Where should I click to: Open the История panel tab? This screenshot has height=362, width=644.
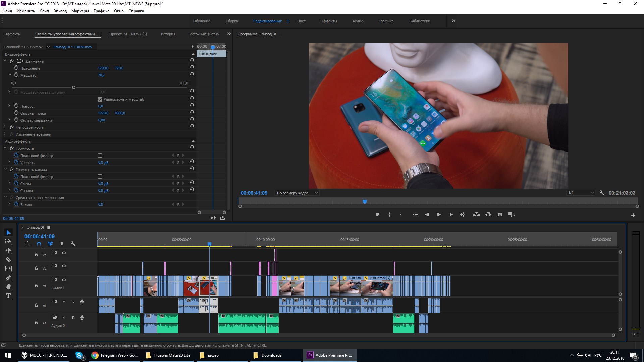coord(168,34)
